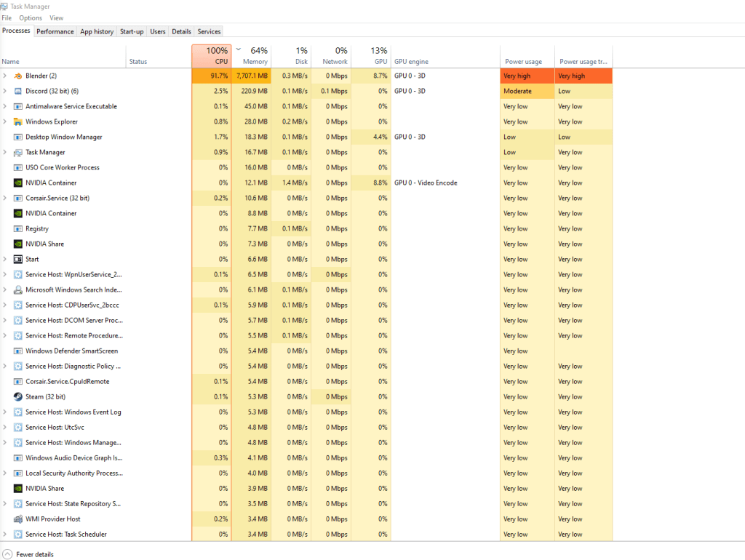The width and height of the screenshot is (745, 560).
Task: Collapse view with Fewer details button
Action: point(28,554)
